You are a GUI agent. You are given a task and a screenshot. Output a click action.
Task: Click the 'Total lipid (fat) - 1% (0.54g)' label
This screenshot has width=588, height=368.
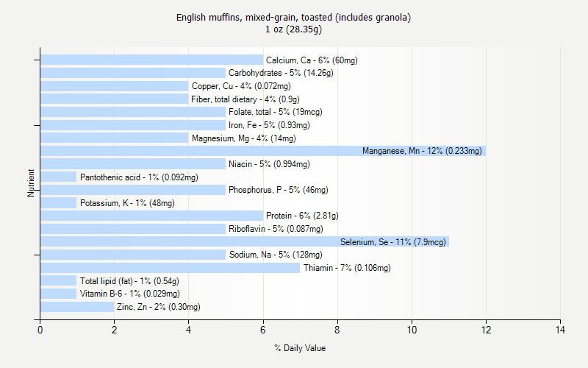(129, 281)
